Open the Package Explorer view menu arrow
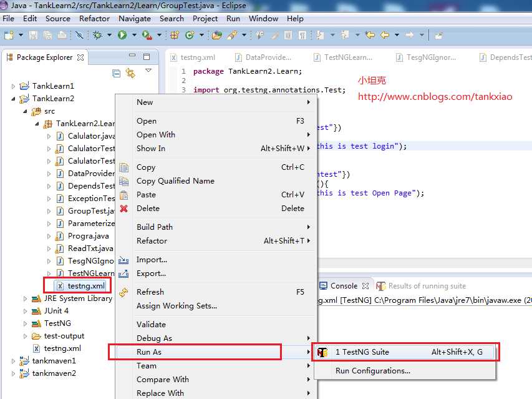The height and width of the screenshot is (399, 532). click(x=148, y=71)
